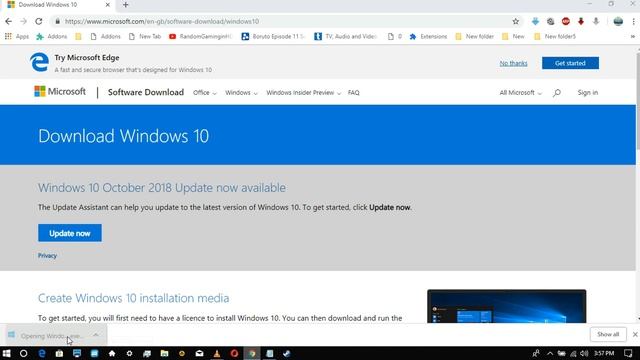Show hidden system tray icons
This screenshot has width=640, height=360.
pos(550,353)
